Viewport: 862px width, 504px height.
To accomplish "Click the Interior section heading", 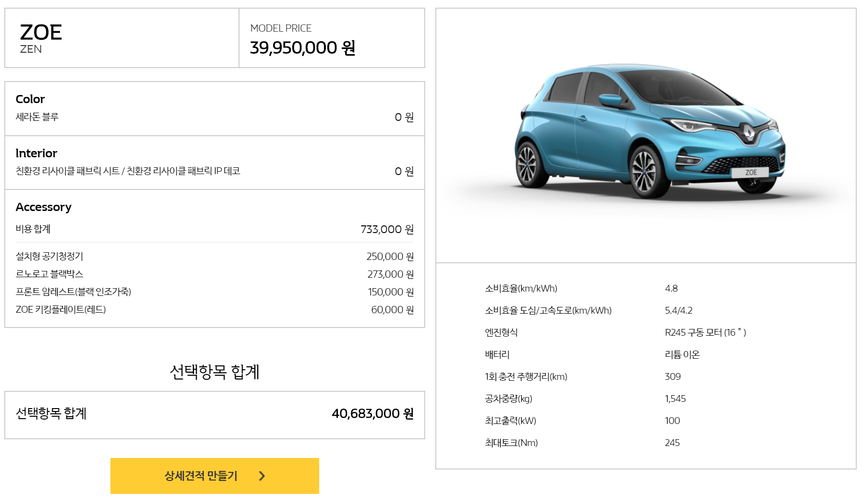I will tap(36, 153).
